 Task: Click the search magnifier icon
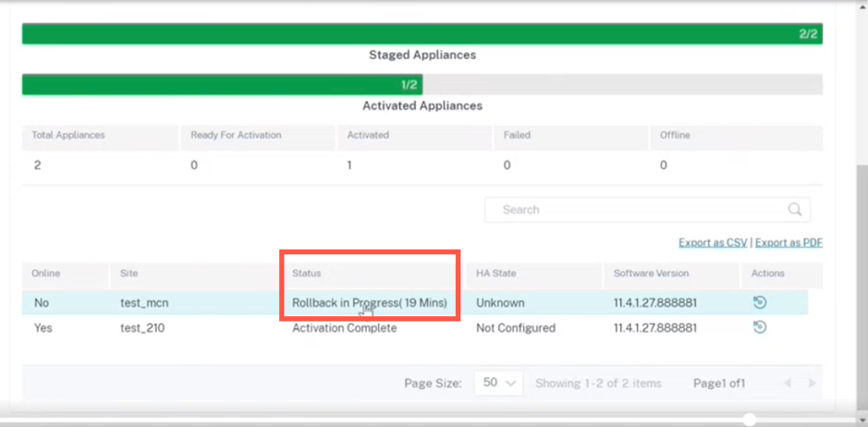coord(794,210)
